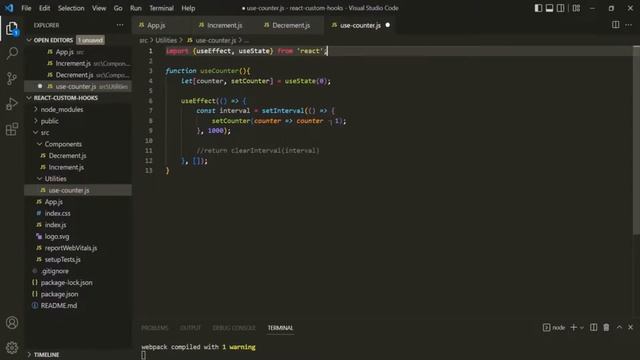
Task: Collapse the Components folder
Action: pos(78,144)
